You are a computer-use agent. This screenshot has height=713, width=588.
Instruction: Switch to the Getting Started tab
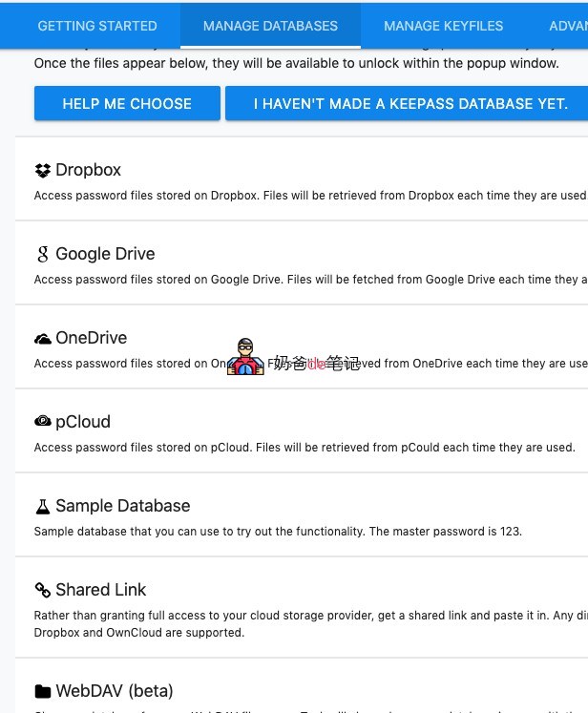coord(97,26)
